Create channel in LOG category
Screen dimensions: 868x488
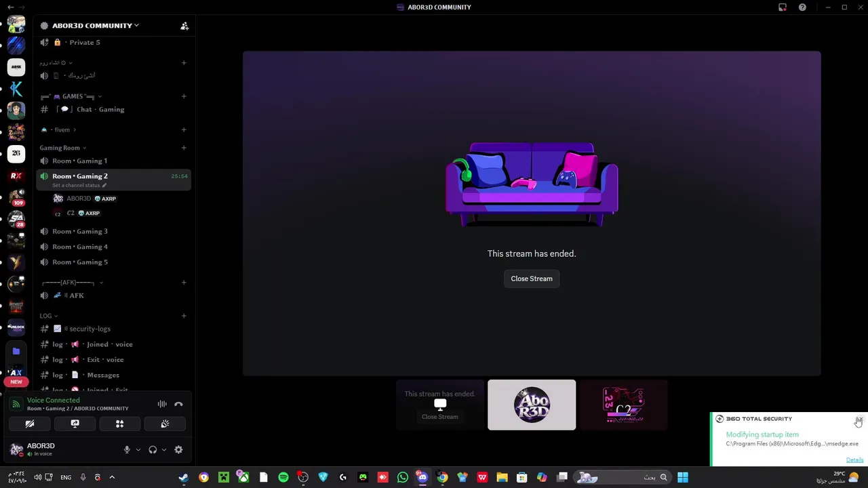coord(184,316)
